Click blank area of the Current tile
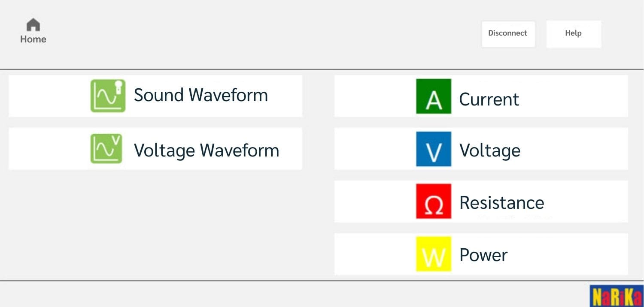The width and height of the screenshot is (644, 307). 580,96
